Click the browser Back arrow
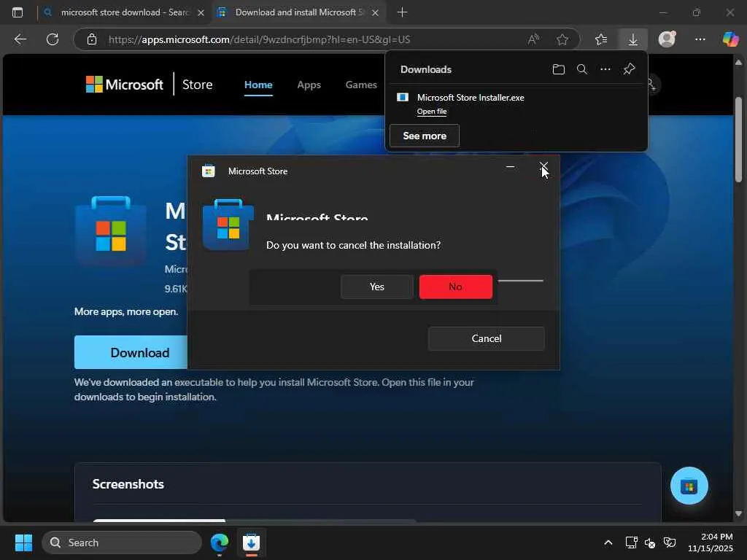This screenshot has height=560, width=747. (20, 39)
